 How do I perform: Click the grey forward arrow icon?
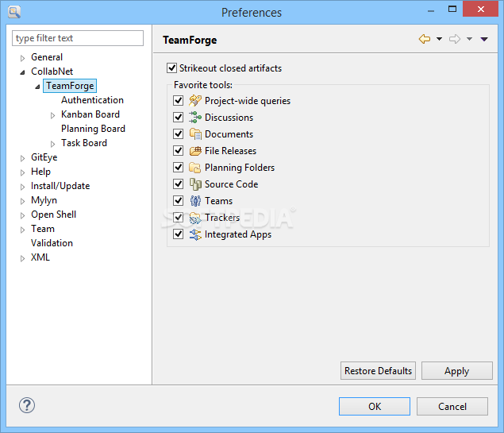pyautogui.click(x=455, y=39)
